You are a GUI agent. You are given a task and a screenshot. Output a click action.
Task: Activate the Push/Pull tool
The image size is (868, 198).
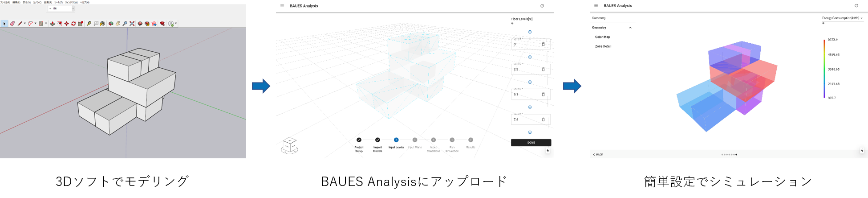coord(53,24)
